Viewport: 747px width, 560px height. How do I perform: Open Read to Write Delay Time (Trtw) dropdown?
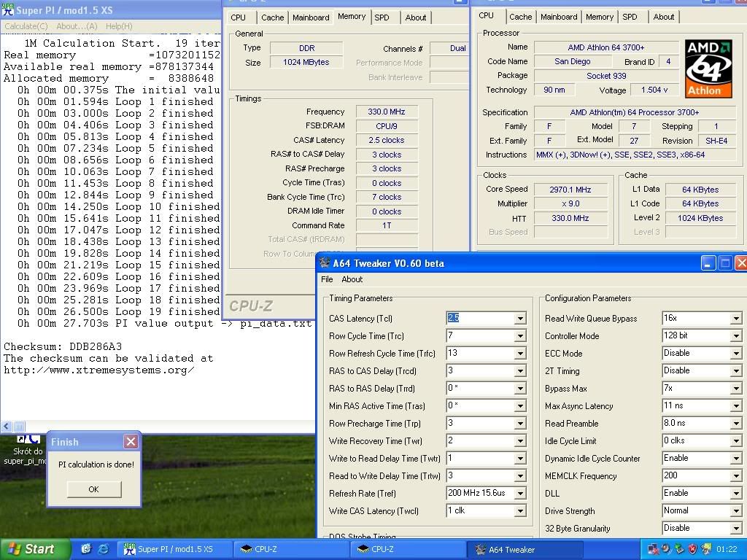[x=520, y=475]
